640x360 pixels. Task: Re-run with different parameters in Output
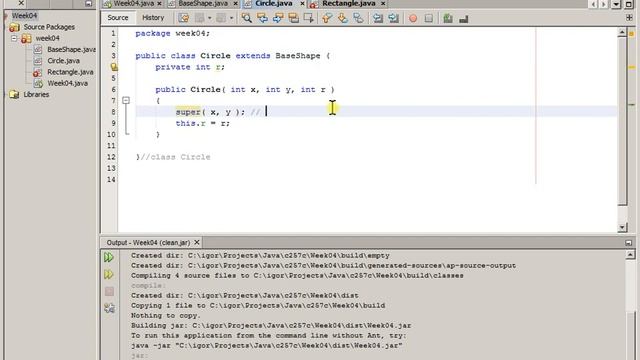pos(109,274)
